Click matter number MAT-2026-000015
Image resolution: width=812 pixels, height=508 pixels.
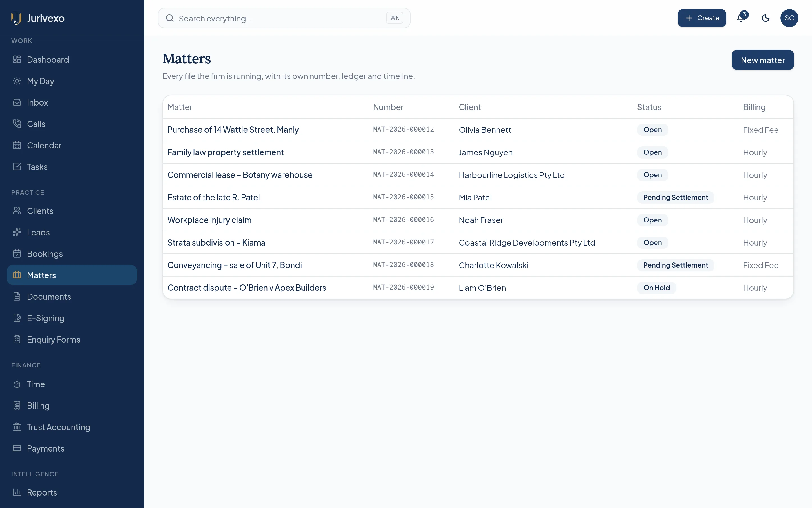[403, 197]
